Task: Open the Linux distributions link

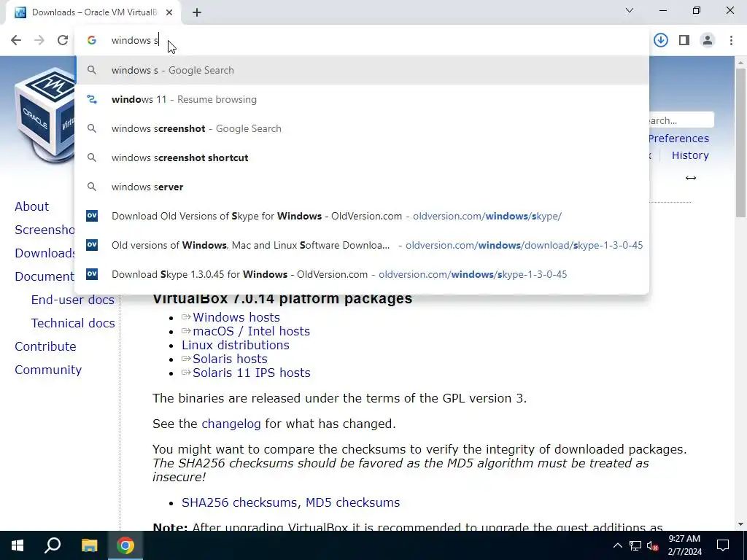Action: tap(236, 345)
